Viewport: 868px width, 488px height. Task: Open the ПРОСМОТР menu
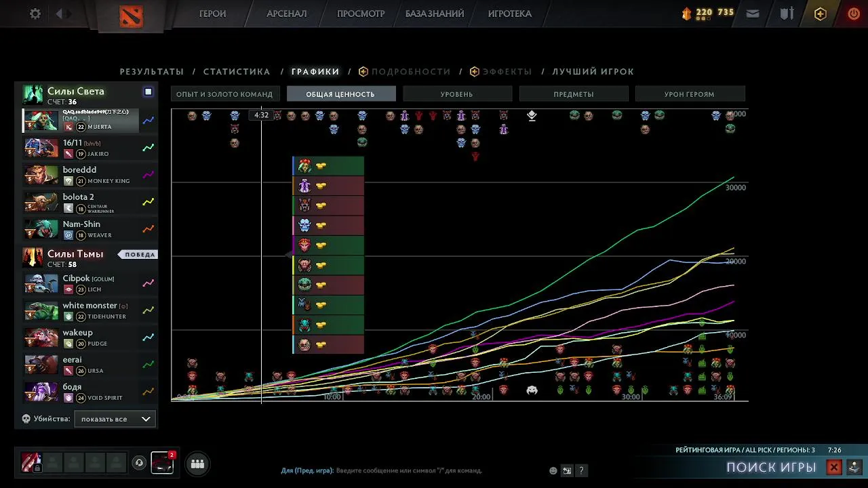point(361,14)
